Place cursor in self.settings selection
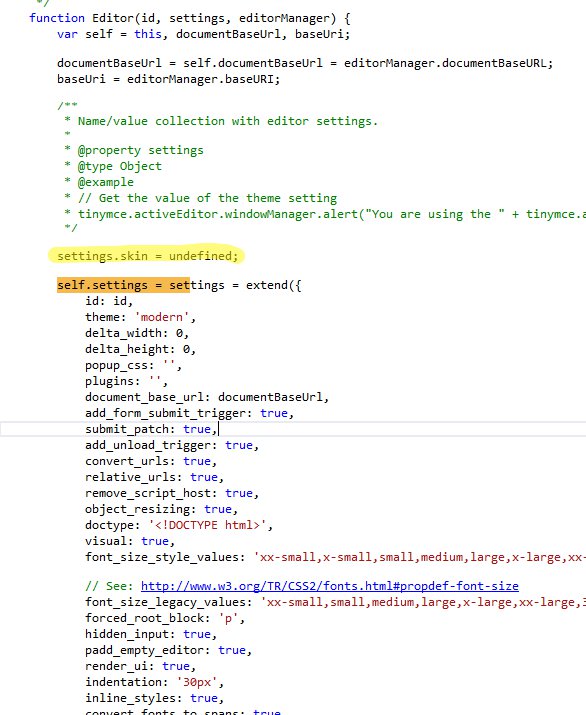This screenshot has width=586, height=715. [123, 285]
